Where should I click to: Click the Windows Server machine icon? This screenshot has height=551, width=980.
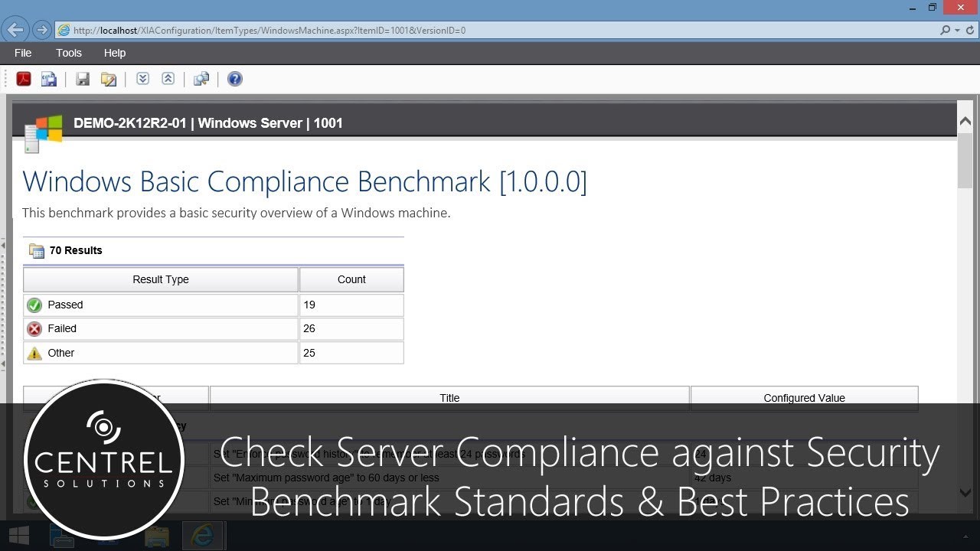[43, 133]
